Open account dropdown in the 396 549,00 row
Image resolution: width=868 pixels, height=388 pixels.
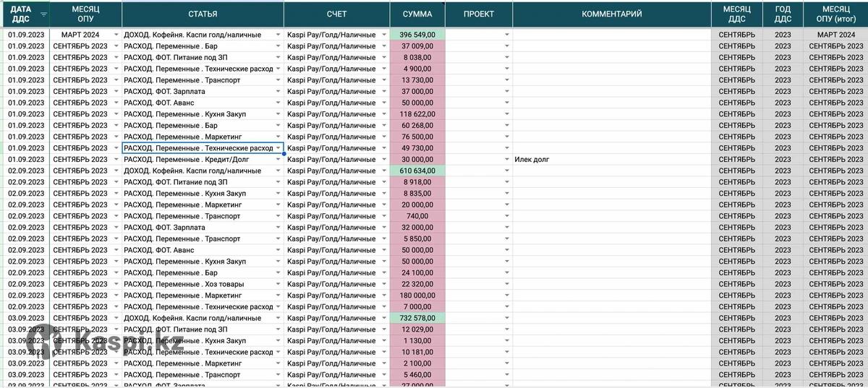384,35
